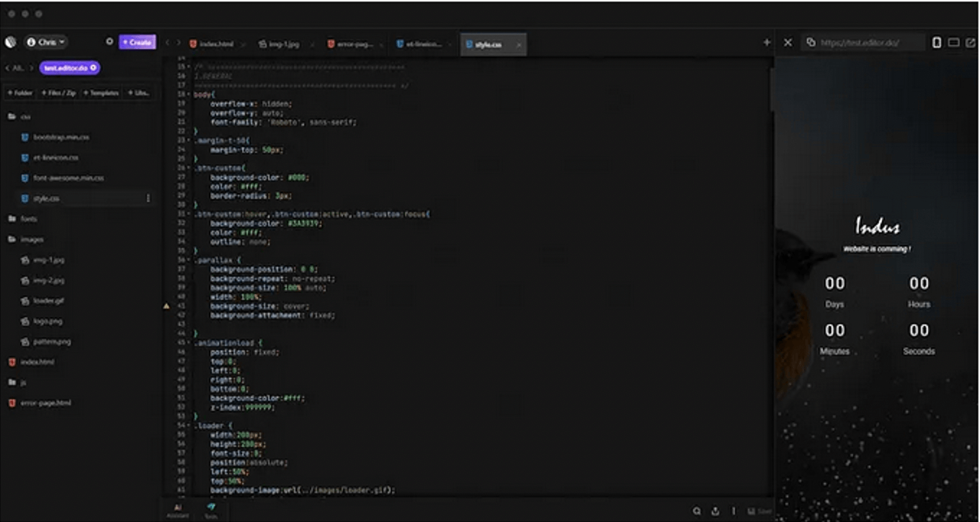The height and width of the screenshot is (522, 980).
Task: Open preview in new window icon
Action: point(970,43)
